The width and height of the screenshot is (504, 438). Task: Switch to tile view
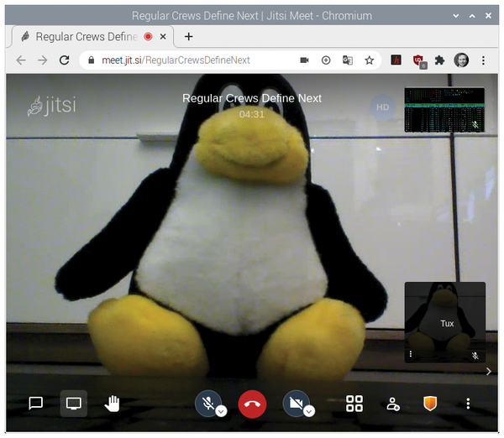coord(354,404)
